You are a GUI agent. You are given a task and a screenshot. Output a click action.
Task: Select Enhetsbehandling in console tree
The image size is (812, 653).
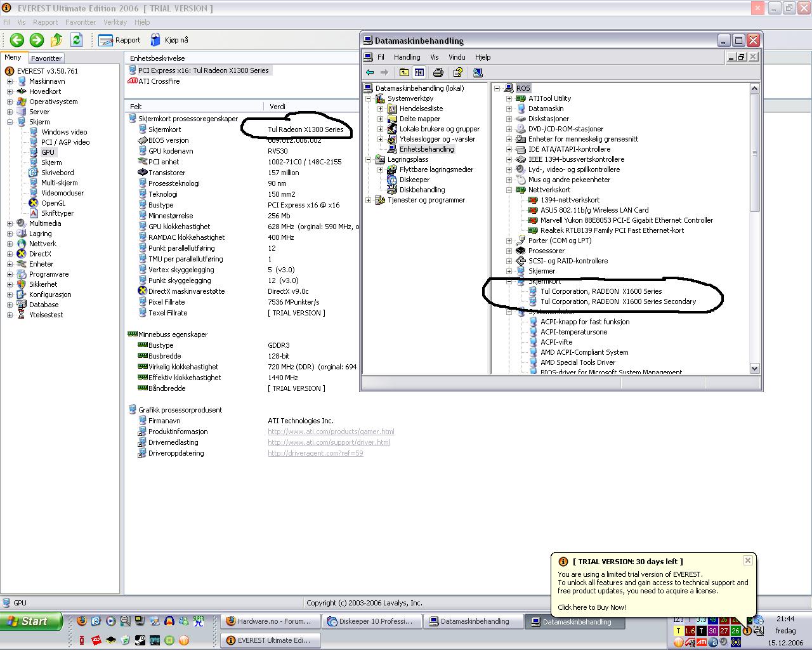tap(426, 149)
